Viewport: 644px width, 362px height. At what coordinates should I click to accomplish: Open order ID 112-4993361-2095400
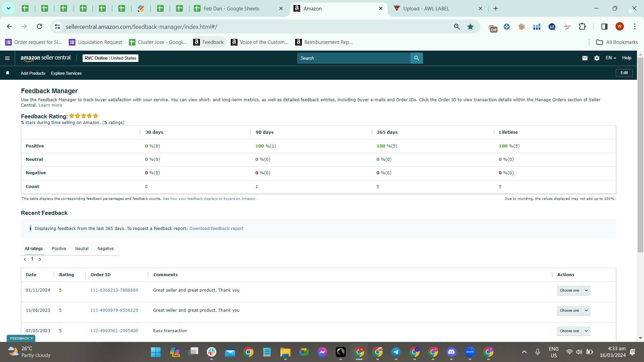pyautogui.click(x=114, y=331)
